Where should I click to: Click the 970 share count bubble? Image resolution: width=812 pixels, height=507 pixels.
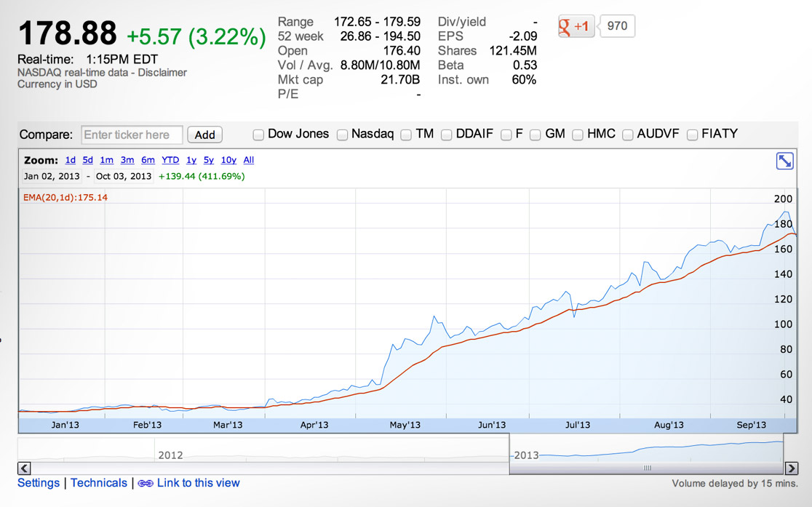point(617,26)
